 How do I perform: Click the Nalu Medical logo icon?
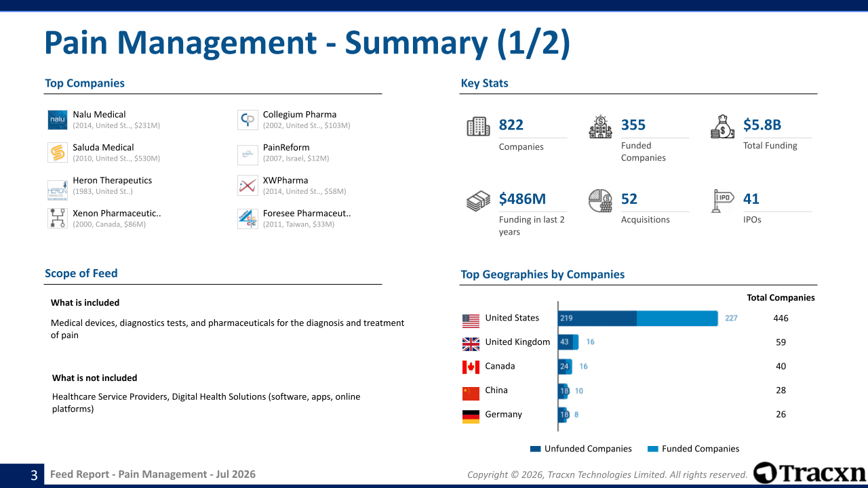tap(58, 120)
